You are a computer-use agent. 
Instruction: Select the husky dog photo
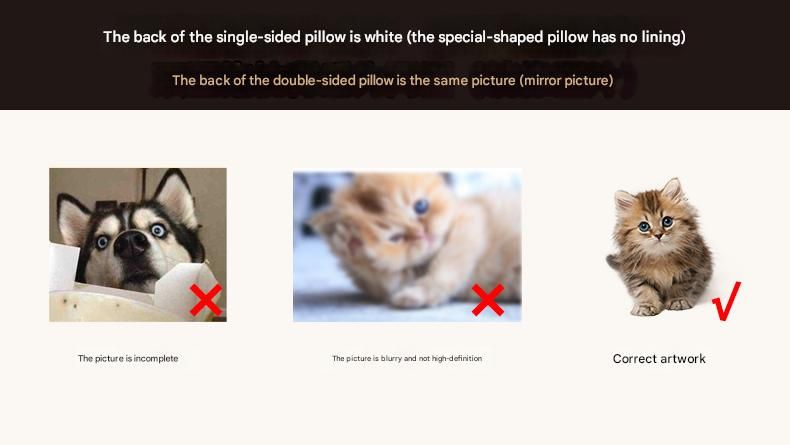(138, 245)
